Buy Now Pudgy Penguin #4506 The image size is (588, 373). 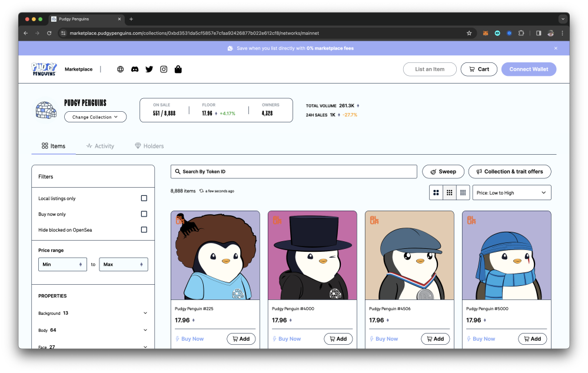(384, 339)
